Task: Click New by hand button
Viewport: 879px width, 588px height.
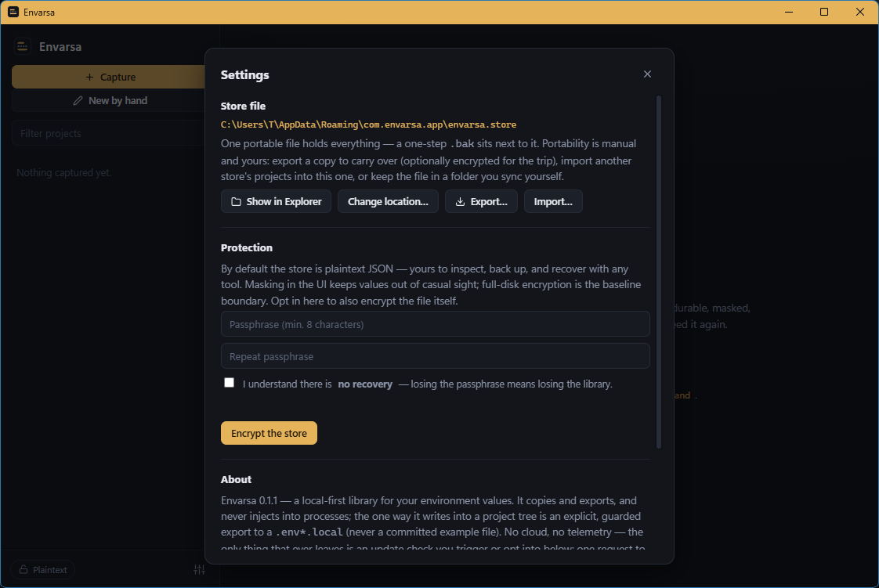Action: (x=110, y=101)
